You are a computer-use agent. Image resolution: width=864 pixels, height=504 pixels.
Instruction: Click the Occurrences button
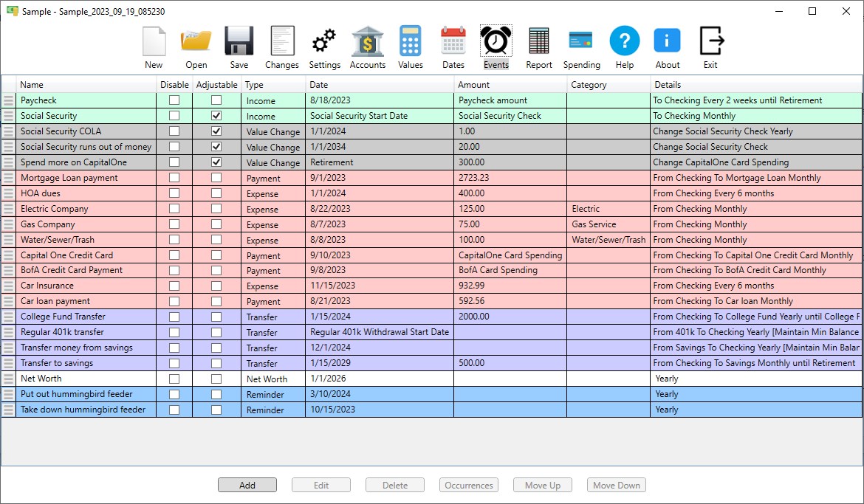pyautogui.click(x=469, y=486)
